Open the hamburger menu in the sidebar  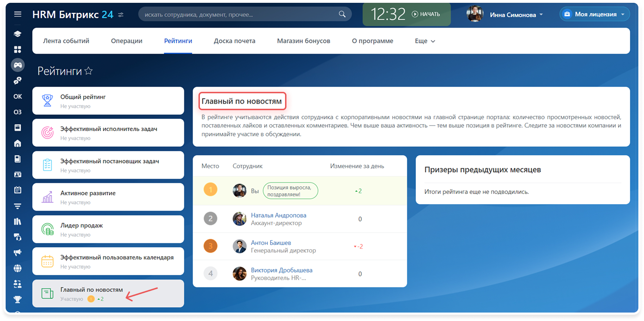point(18,14)
